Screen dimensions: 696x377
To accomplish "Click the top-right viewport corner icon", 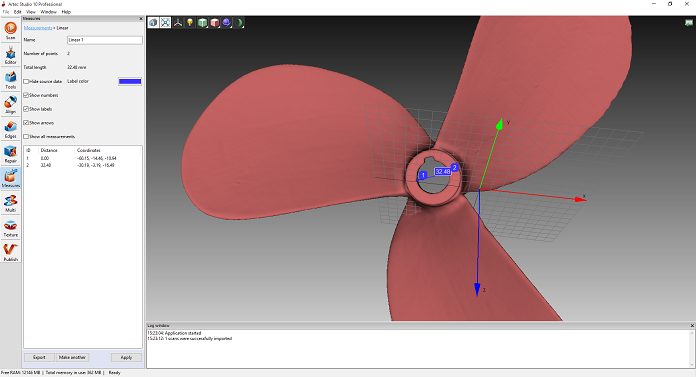I will [x=688, y=22].
